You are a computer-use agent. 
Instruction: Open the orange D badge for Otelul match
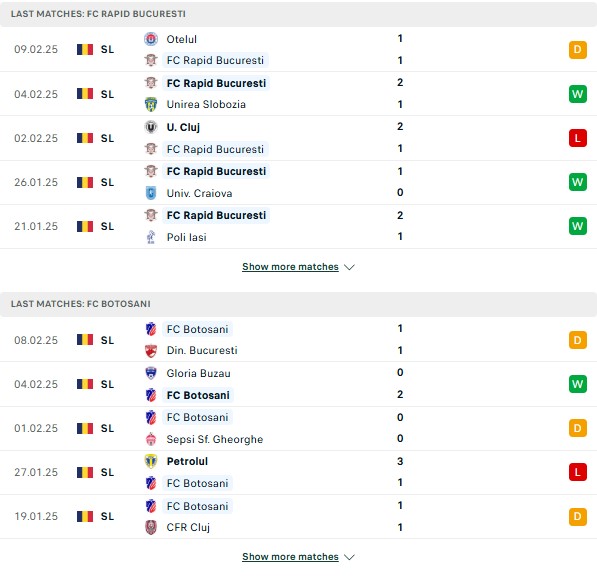click(x=578, y=49)
